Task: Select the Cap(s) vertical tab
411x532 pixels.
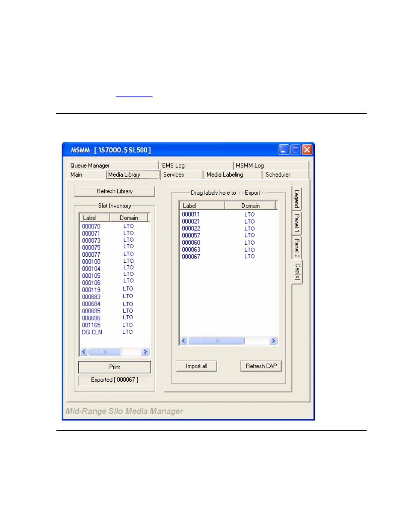Action: pos(297,272)
